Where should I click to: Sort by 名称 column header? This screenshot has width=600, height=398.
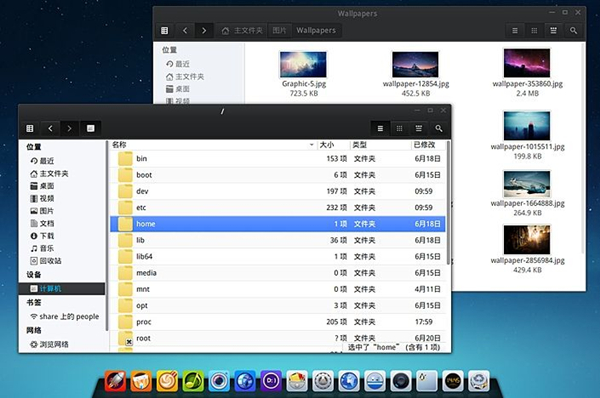click(213, 145)
